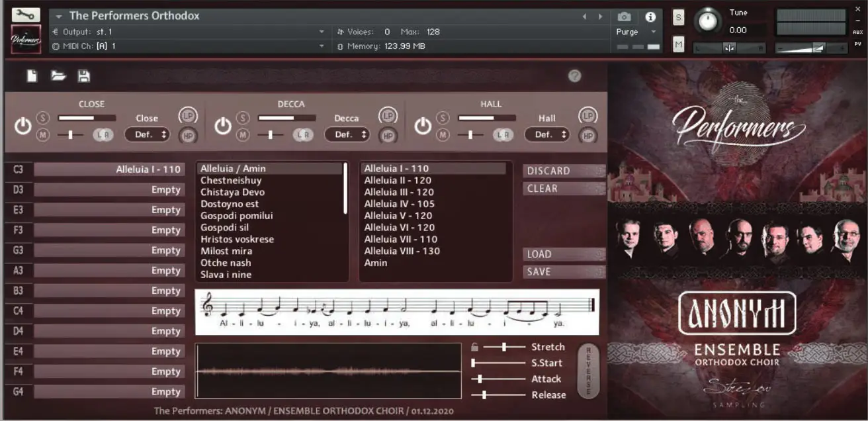The image size is (868, 421).
Task: Go to next instrument arrow
Action: click(x=600, y=17)
